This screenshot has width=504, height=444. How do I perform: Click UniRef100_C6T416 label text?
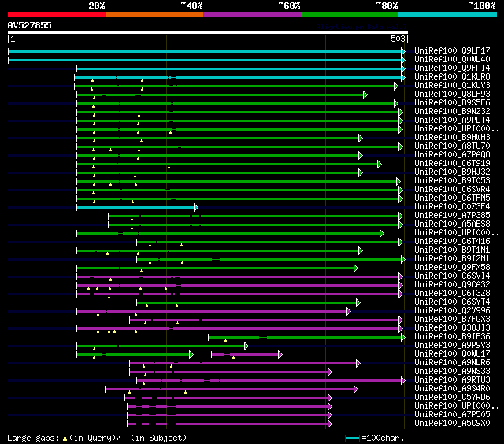tap(452, 242)
